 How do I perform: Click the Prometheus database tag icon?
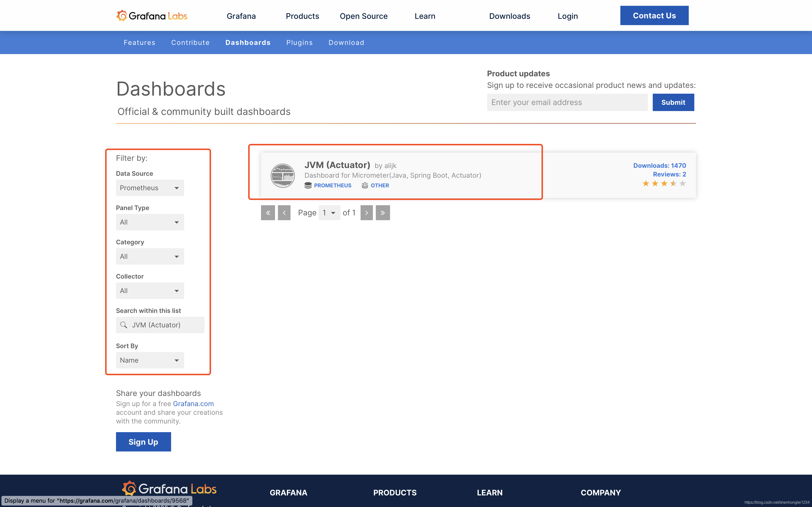click(308, 185)
